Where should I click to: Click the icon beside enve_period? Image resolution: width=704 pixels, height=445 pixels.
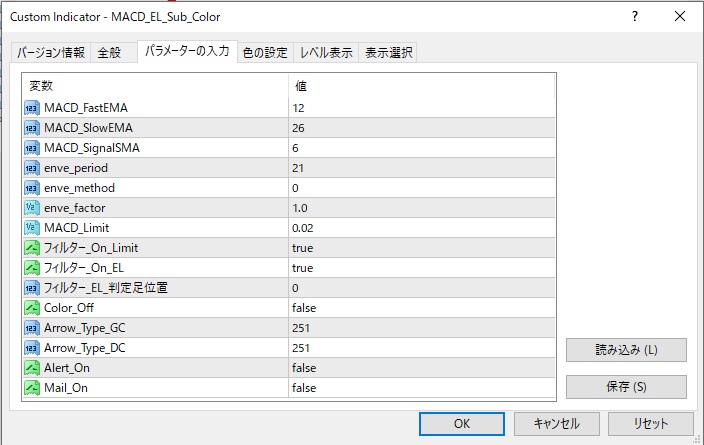pos(32,168)
